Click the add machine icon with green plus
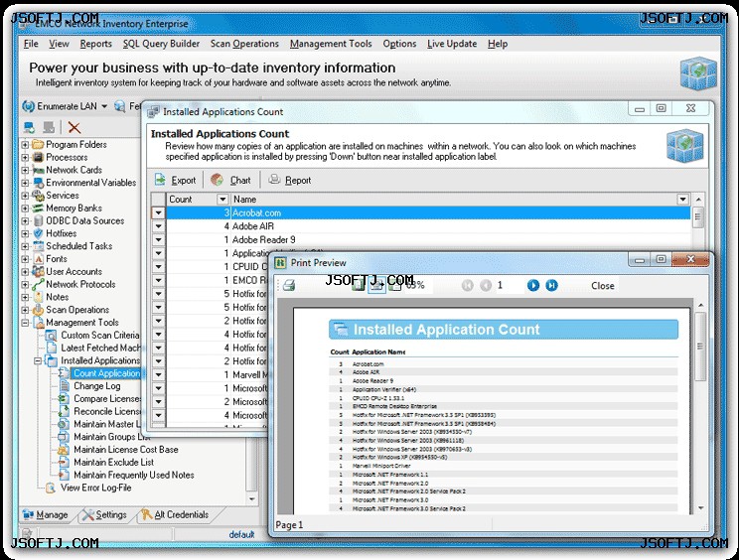The width and height of the screenshot is (739, 560). pyautogui.click(x=30, y=127)
